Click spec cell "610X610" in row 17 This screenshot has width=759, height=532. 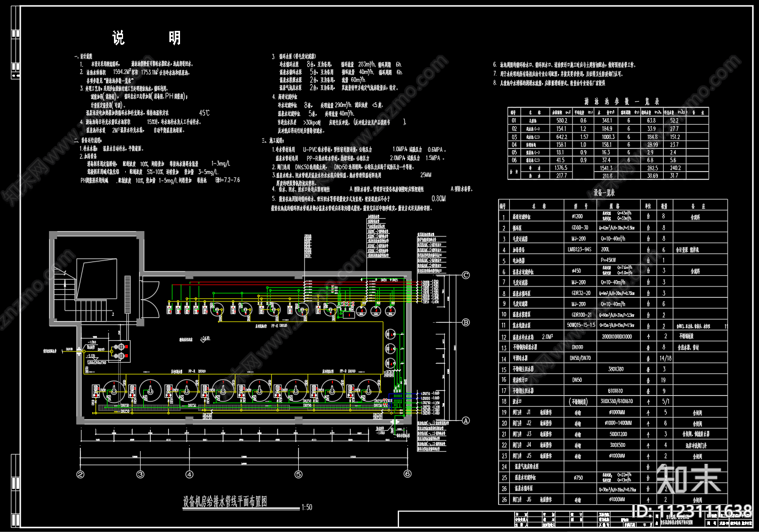616,391
